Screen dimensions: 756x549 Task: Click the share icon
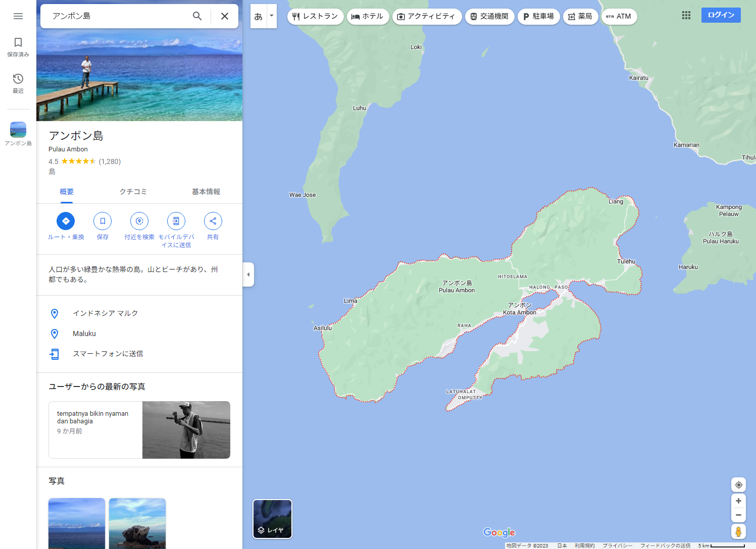213,221
